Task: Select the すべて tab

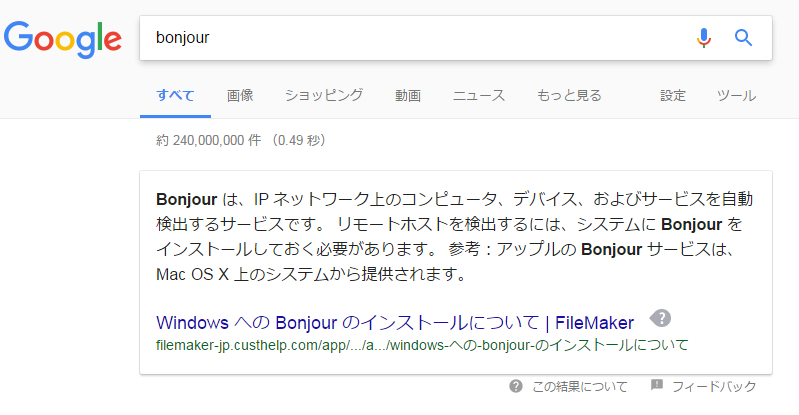Action: click(175, 95)
